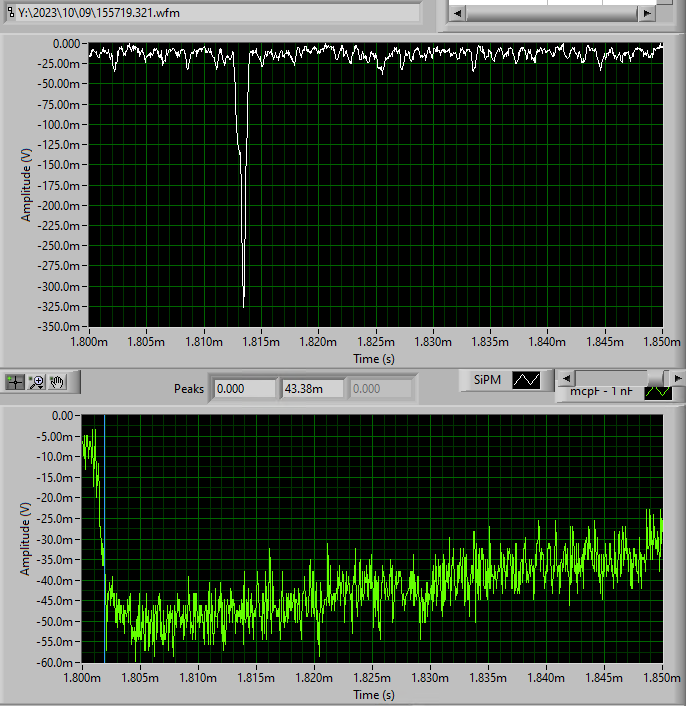This screenshot has height=706, width=686.
Task: Click the green mcpF plot style sample icon
Action: coord(658,392)
